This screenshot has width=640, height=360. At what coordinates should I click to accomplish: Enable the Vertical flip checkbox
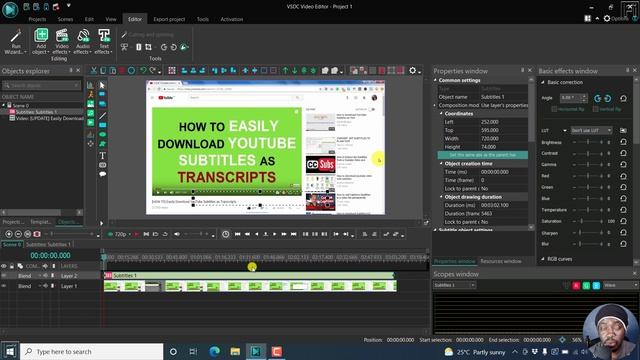click(x=596, y=109)
